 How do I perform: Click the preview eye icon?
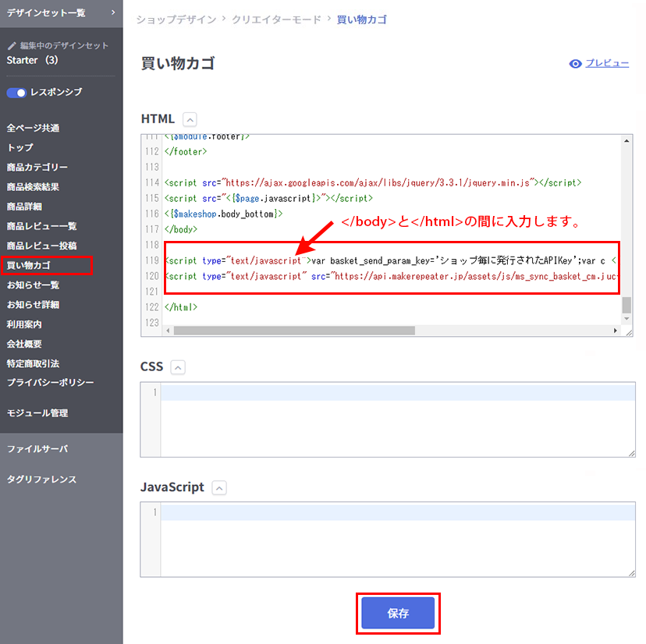(x=576, y=64)
